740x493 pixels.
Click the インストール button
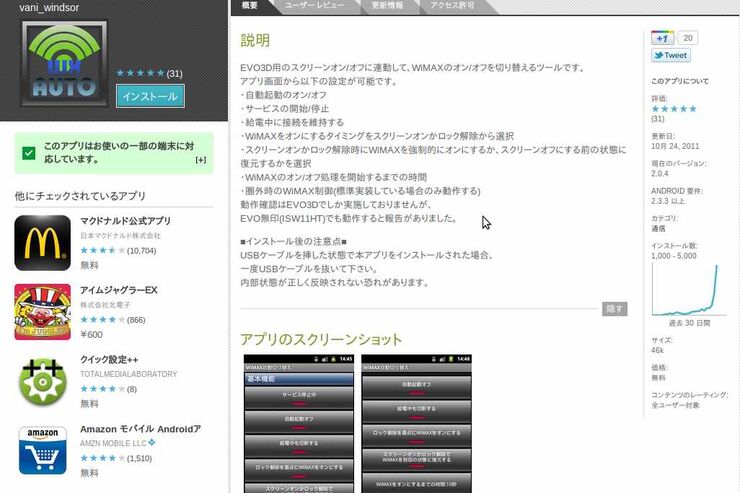click(150, 96)
